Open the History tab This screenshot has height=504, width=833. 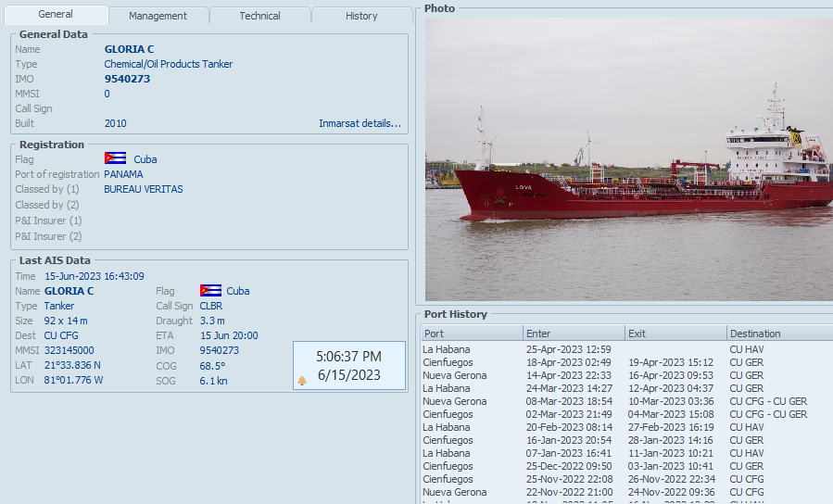click(361, 16)
